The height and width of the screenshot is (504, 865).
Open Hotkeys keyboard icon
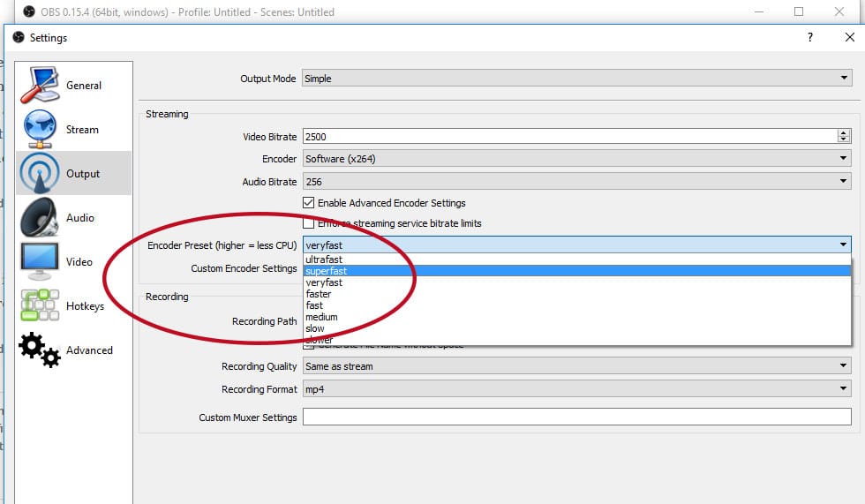40,305
